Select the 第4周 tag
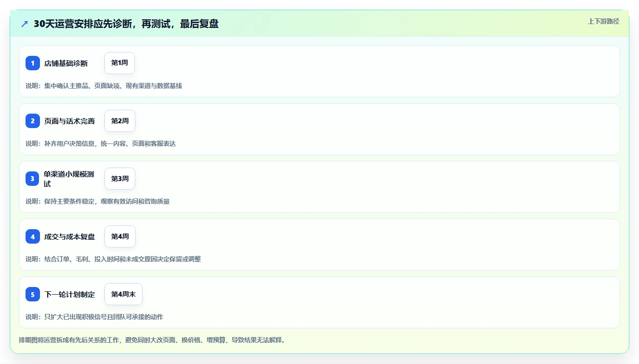639x364 pixels. 120,236
